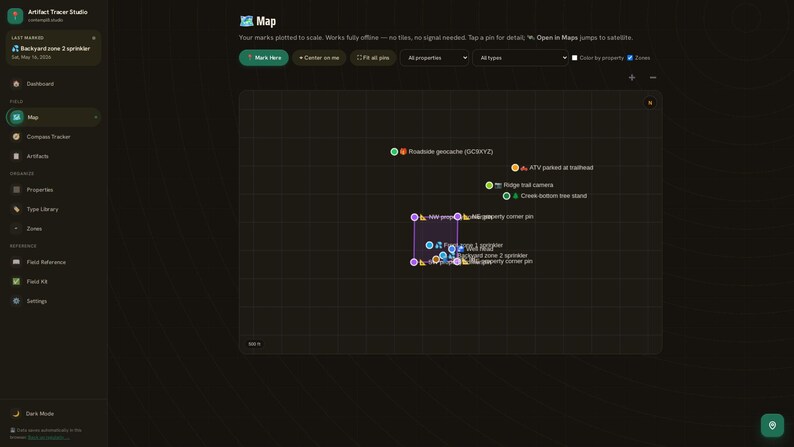Screen dimensions: 794x447
Task: Expand the Last Marked card
Action: 53,48
